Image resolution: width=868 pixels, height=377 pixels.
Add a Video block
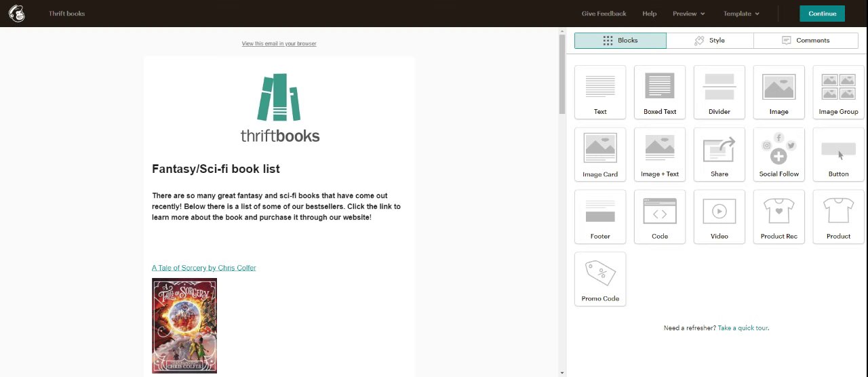tap(719, 217)
